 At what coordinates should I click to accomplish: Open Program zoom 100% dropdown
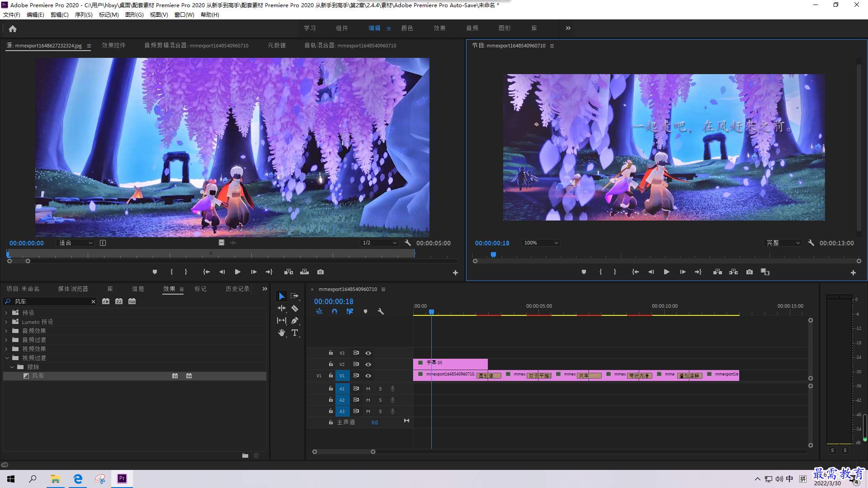[x=541, y=243]
